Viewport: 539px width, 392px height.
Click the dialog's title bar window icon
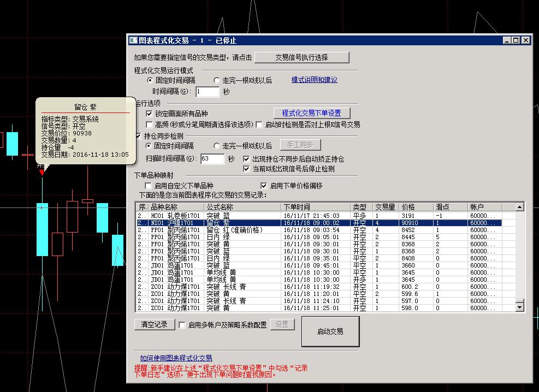click(133, 40)
